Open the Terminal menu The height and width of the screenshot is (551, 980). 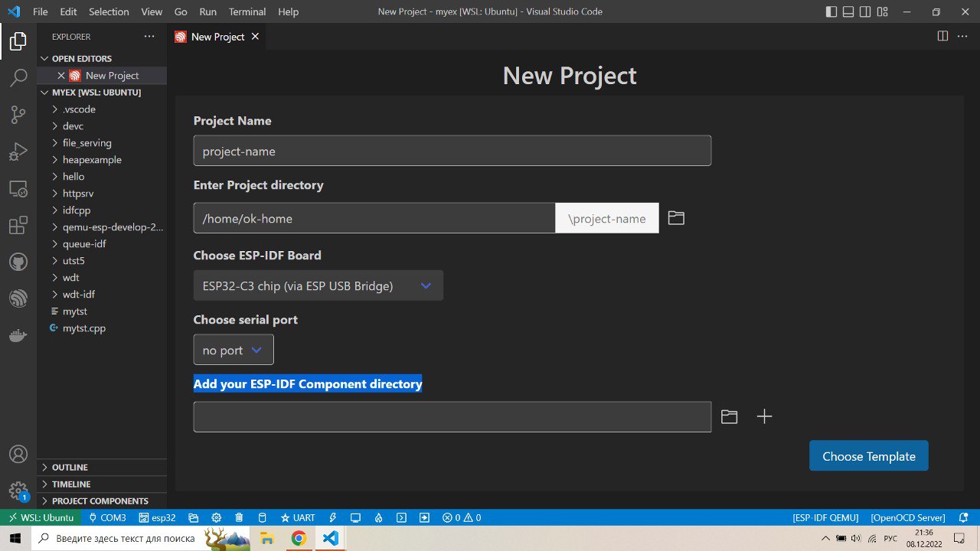tap(247, 11)
